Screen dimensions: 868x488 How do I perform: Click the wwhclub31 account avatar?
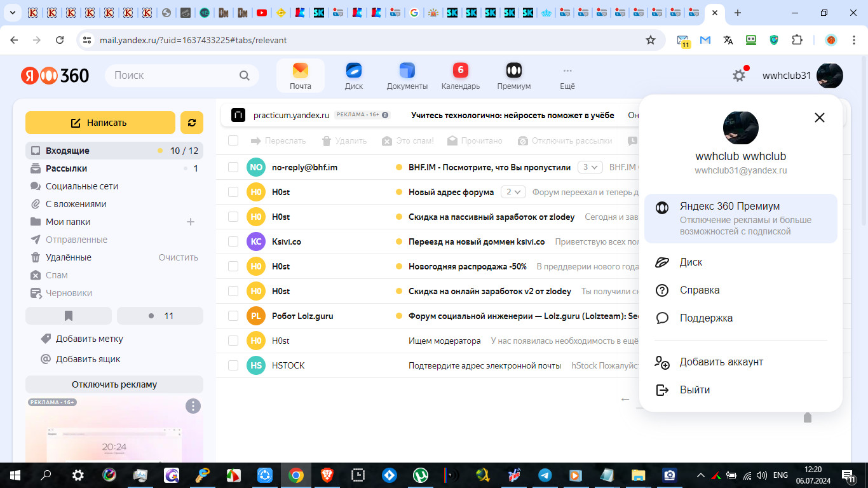pyautogui.click(x=830, y=76)
